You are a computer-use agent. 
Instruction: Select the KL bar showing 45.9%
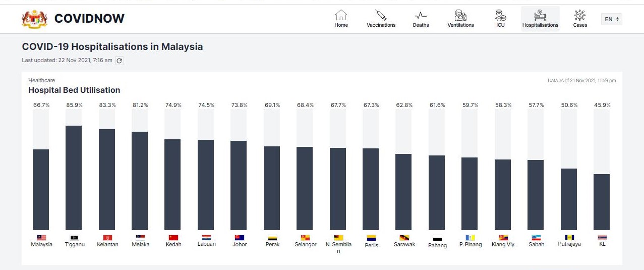[601, 202]
